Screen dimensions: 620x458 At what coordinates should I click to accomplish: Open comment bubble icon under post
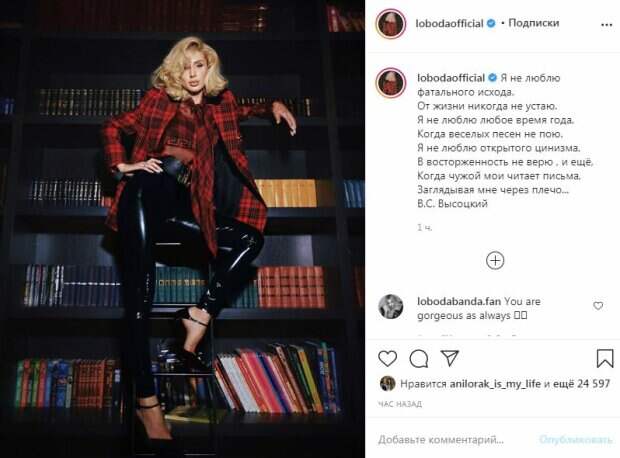coord(419,359)
